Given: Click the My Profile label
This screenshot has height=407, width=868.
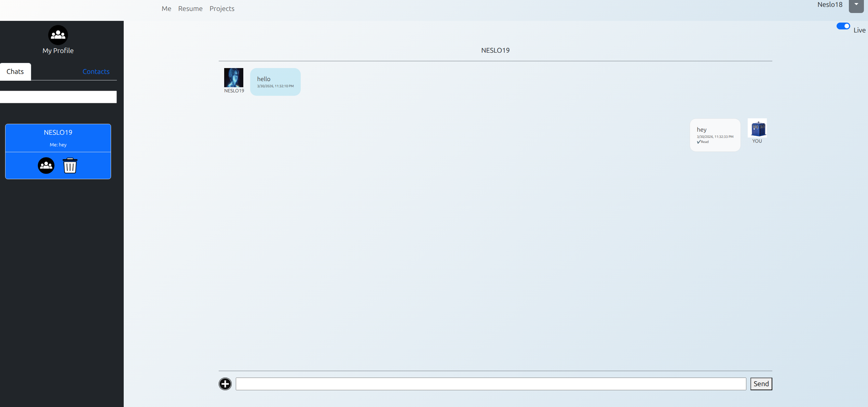Looking at the screenshot, I should tap(58, 51).
